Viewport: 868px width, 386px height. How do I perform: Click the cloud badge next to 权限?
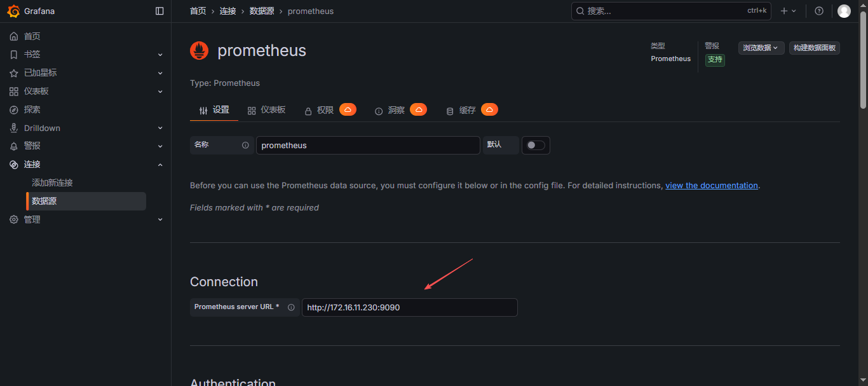(348, 109)
